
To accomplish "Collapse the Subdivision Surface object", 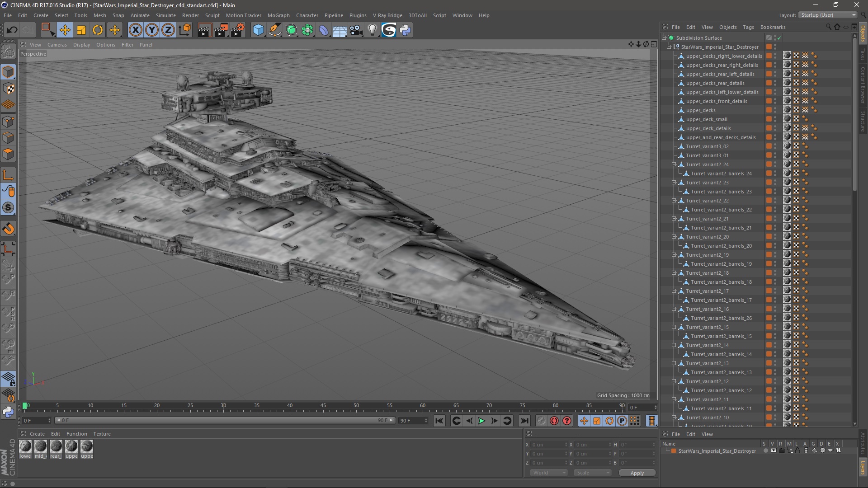I will click(664, 38).
